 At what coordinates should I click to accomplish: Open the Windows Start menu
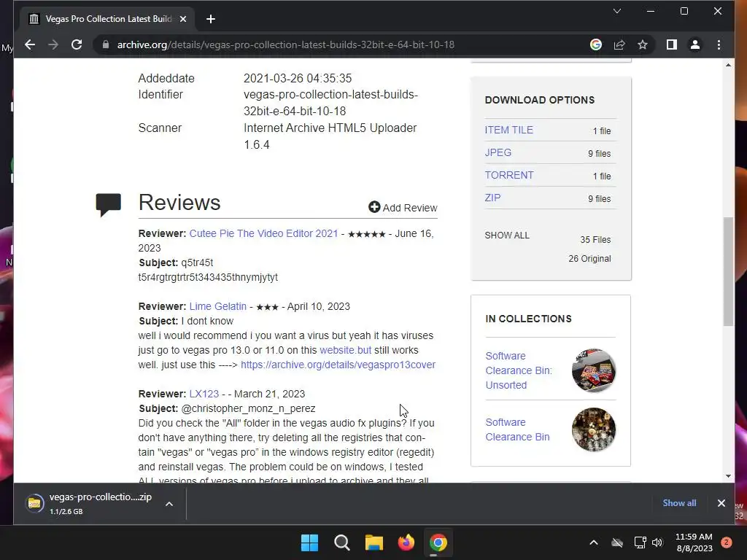(309, 542)
